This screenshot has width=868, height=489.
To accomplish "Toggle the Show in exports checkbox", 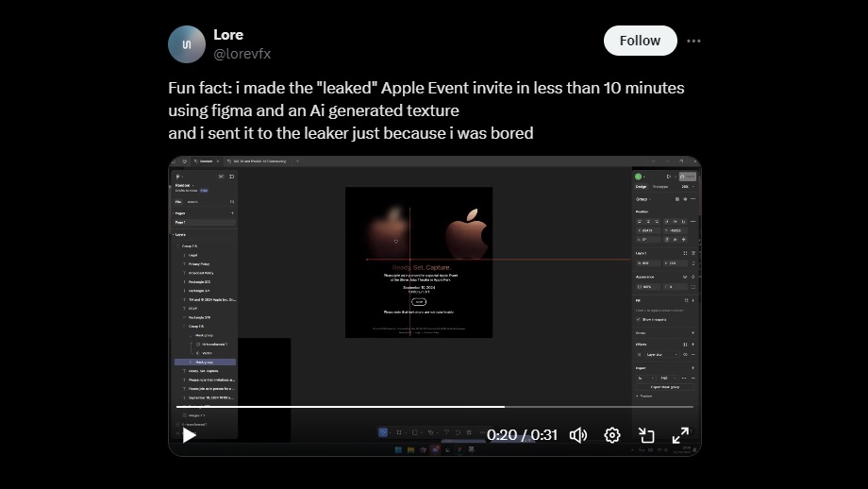I will (x=639, y=319).
